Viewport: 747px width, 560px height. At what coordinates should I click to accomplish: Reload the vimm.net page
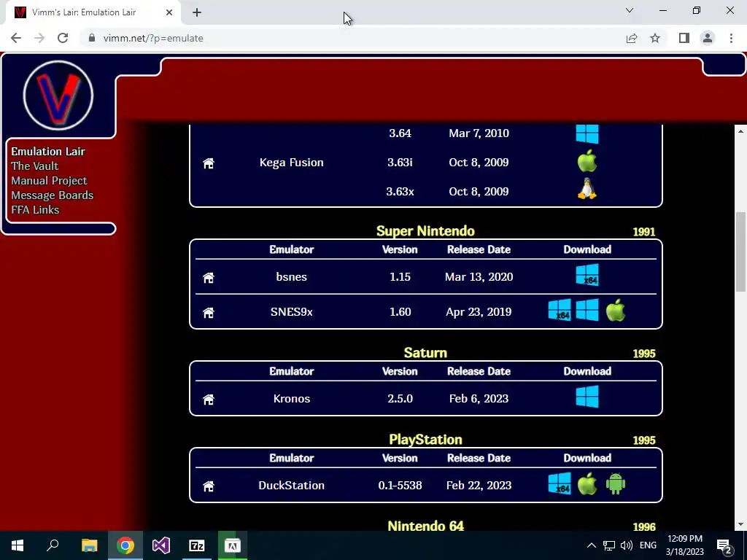click(63, 38)
